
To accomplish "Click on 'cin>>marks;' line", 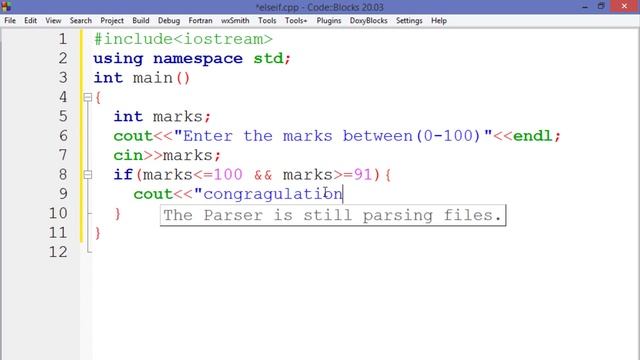I will pyautogui.click(x=167, y=156).
